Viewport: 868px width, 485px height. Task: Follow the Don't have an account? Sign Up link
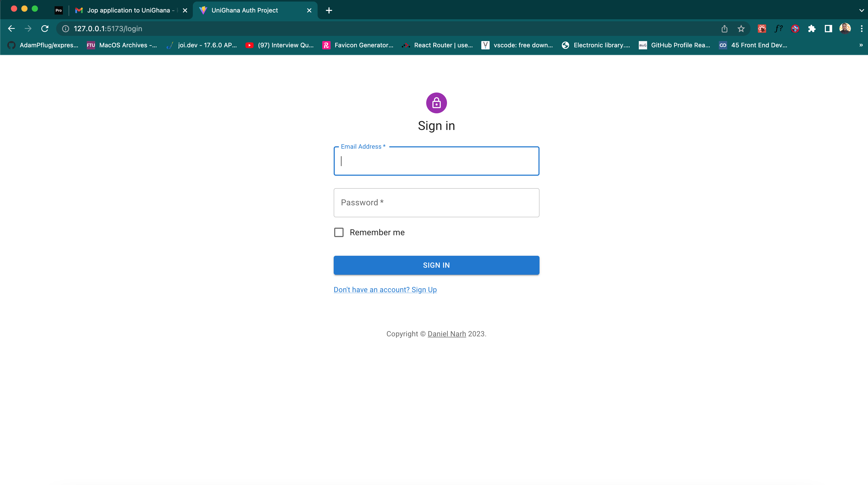coord(385,290)
